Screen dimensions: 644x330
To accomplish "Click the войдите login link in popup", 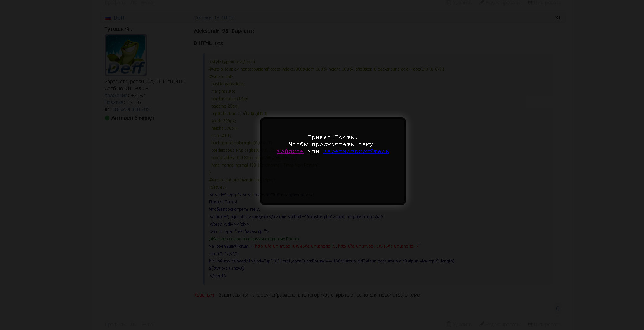I will click(290, 151).
